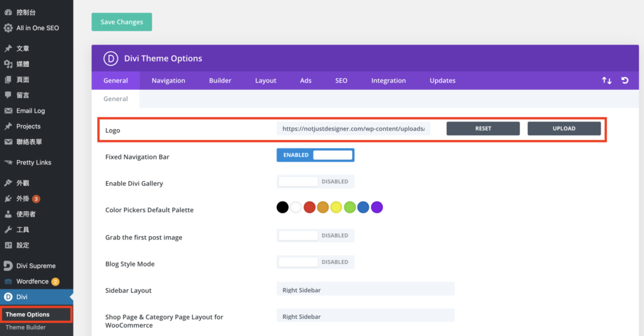Click the import/export arrows icon
Screen dimensions: 644x336
pos(607,81)
